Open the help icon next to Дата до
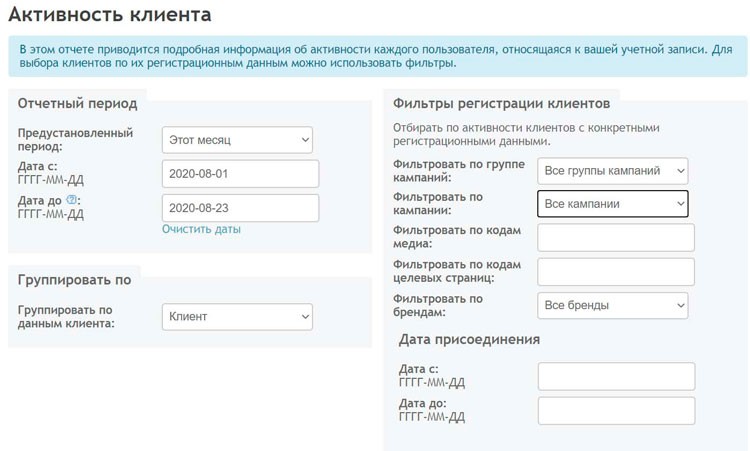750x451 pixels. click(x=71, y=199)
